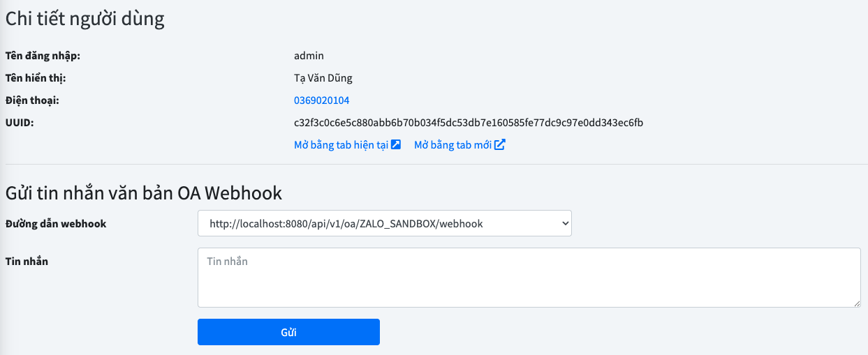Image resolution: width=868 pixels, height=355 pixels.
Task: Click the 'UUID:' label
Action: tap(20, 123)
